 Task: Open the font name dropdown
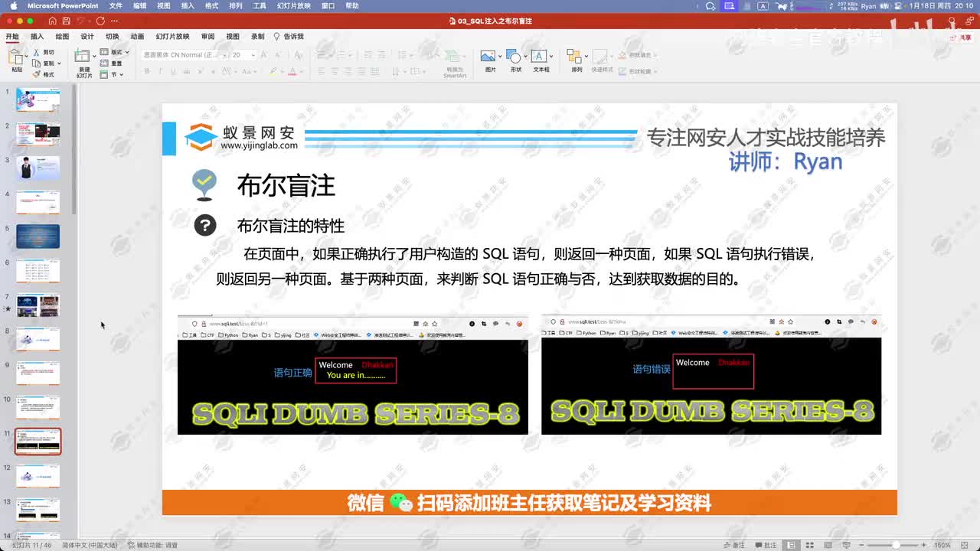[x=224, y=55]
